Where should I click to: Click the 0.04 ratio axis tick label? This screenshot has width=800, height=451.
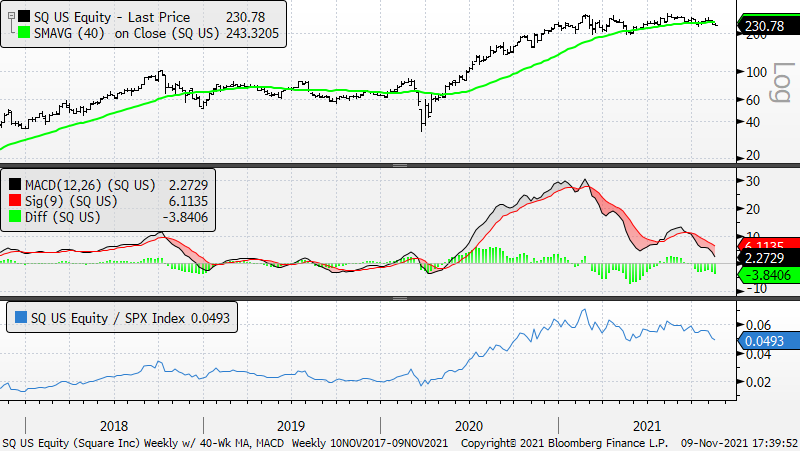[x=758, y=354]
